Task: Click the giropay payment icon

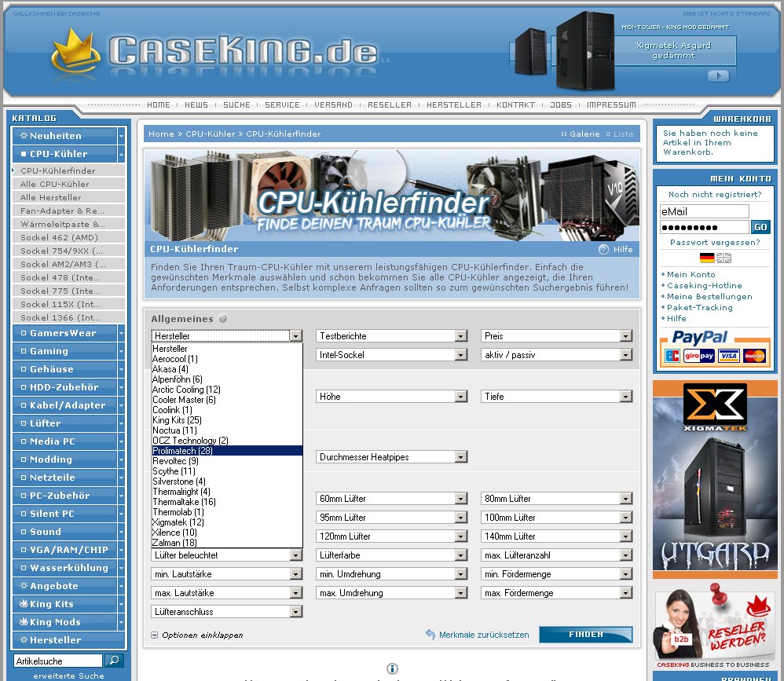Action: pyautogui.click(x=699, y=356)
